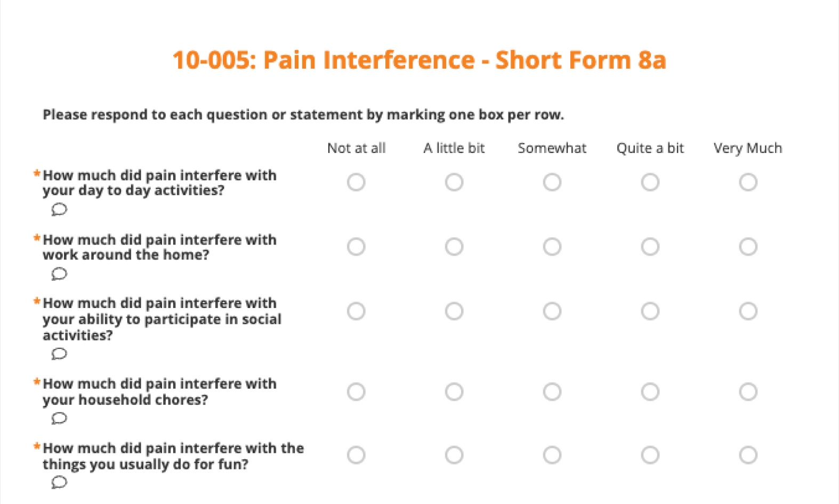Open comment bubble under work around the home
Image resolution: width=839 pixels, height=504 pixels.
(59, 274)
